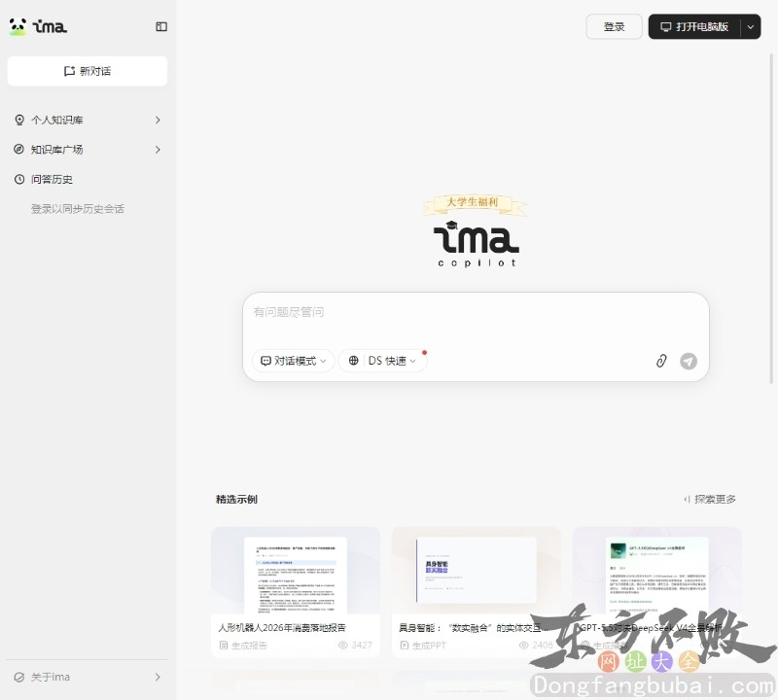Open the 人形机器人2026年消费落地报告 thumbnail
The width and height of the screenshot is (778, 700).
296,571
